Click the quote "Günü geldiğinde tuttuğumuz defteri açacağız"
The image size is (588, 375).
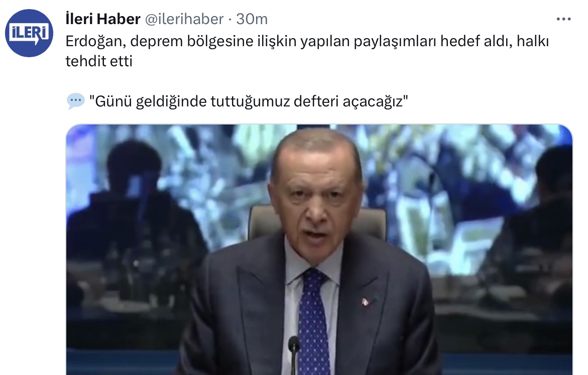tap(249, 101)
